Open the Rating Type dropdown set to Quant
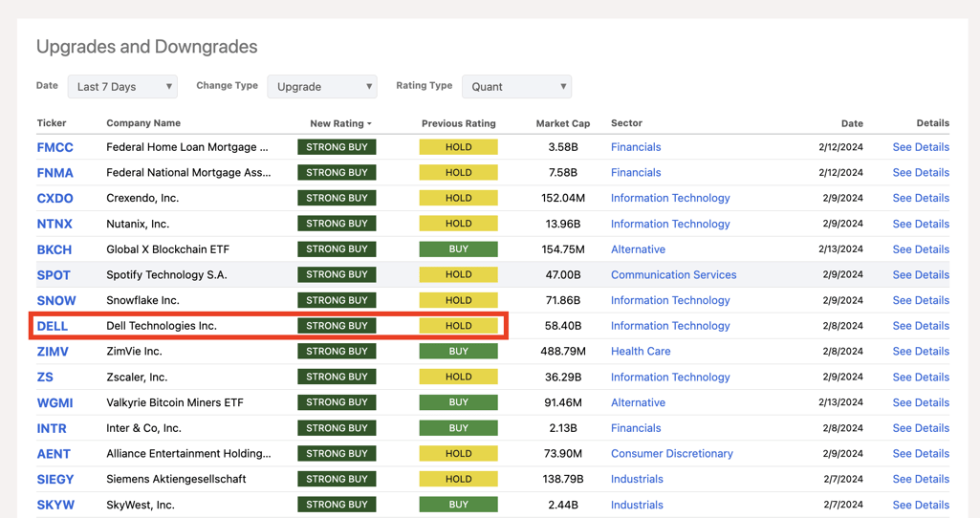Viewport: 980px width, 518px height. pos(516,87)
